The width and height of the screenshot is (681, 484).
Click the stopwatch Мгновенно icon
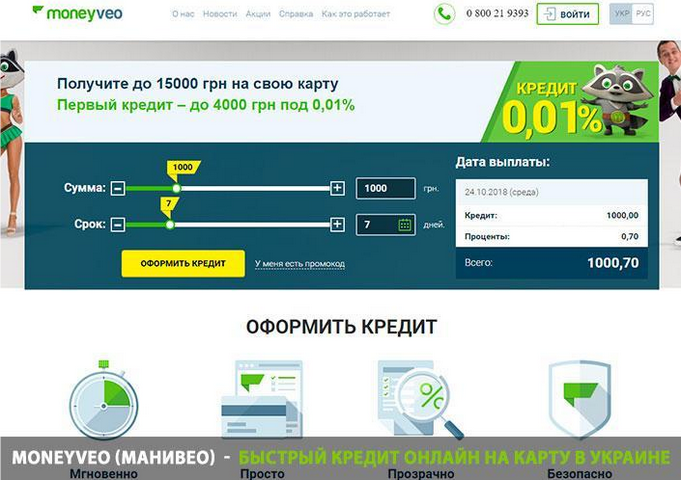tap(103, 401)
